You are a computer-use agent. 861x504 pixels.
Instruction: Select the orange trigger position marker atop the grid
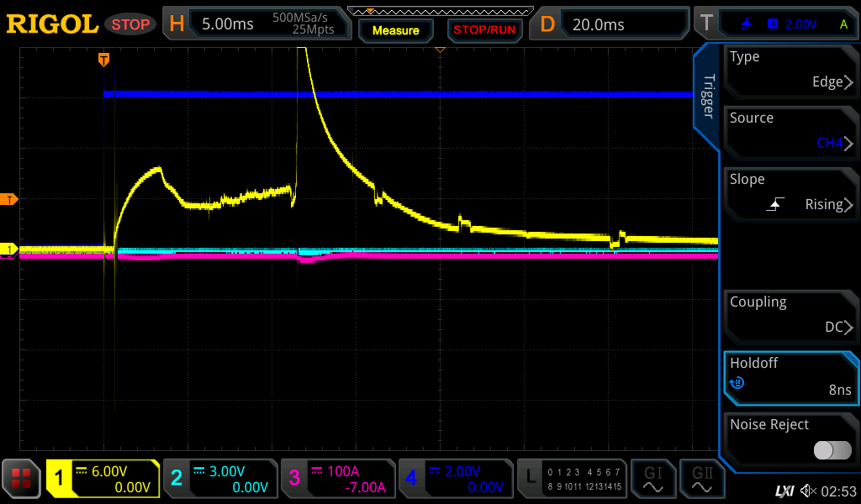click(103, 60)
